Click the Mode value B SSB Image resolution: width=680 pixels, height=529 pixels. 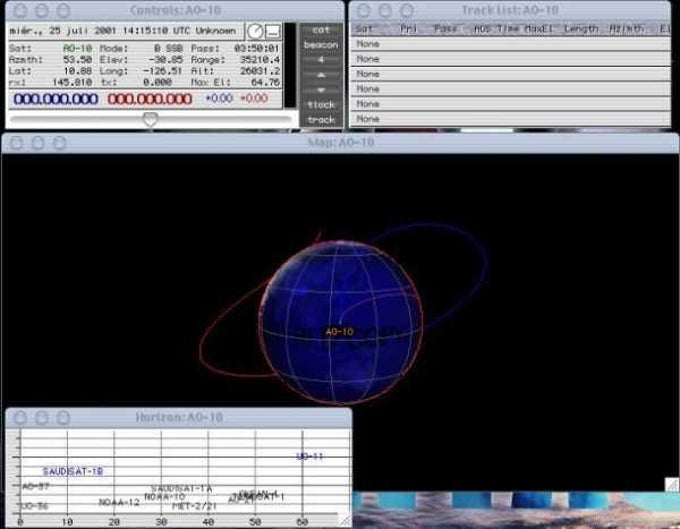[x=168, y=48]
